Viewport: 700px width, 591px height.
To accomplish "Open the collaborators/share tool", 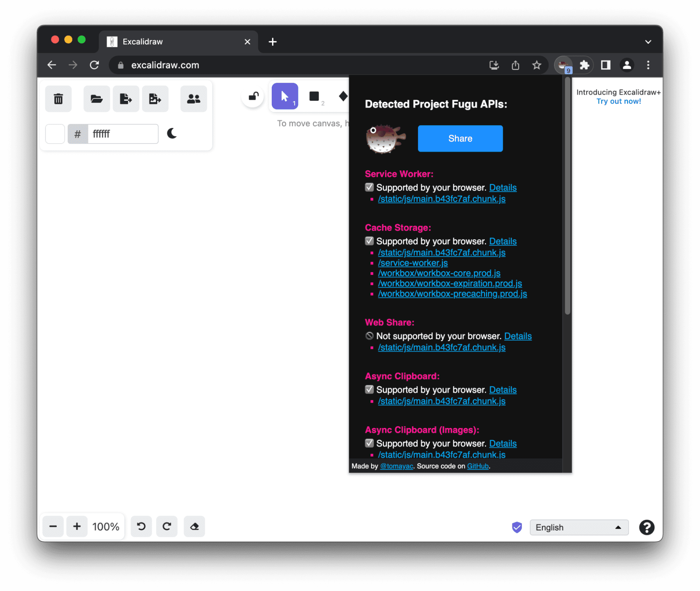I will tap(193, 98).
